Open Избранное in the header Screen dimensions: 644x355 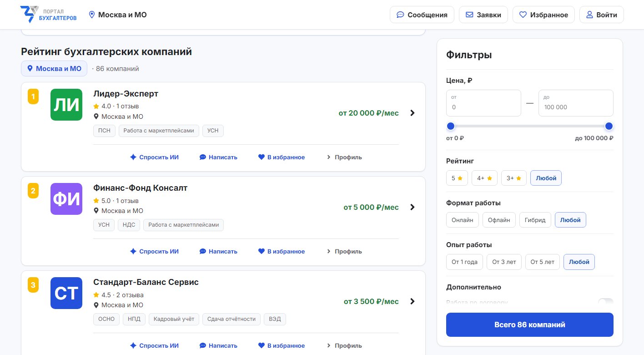543,15
